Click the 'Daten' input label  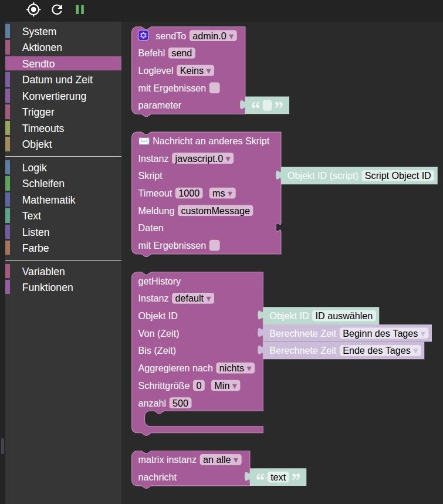click(x=151, y=228)
